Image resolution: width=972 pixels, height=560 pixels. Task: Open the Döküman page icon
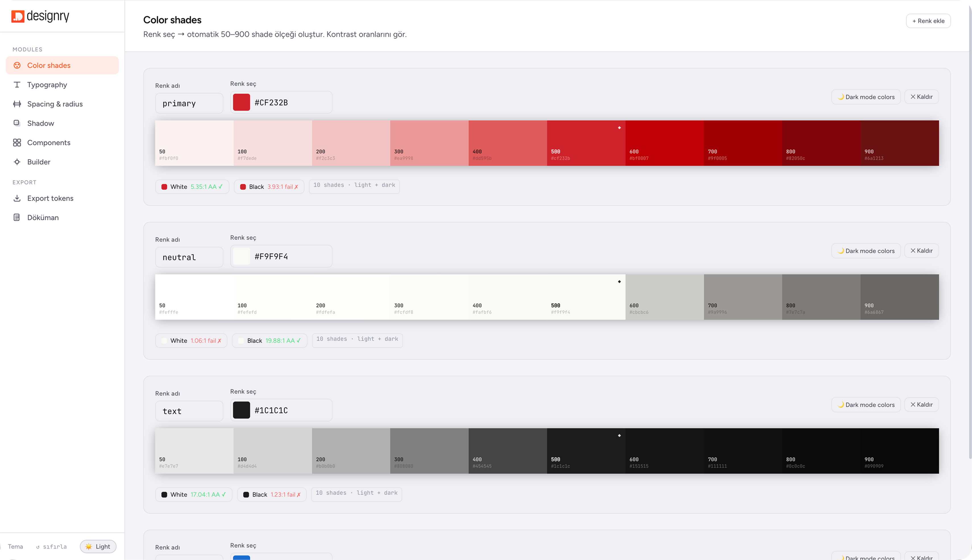(17, 217)
